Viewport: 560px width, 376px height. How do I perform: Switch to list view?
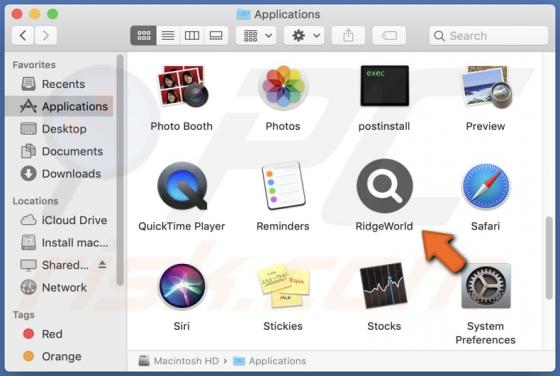(x=168, y=35)
